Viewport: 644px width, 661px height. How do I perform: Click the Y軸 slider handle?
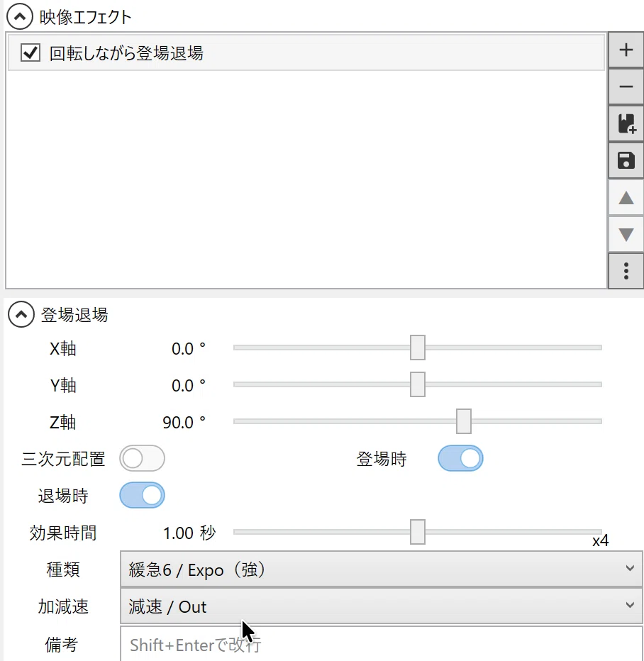tap(417, 384)
